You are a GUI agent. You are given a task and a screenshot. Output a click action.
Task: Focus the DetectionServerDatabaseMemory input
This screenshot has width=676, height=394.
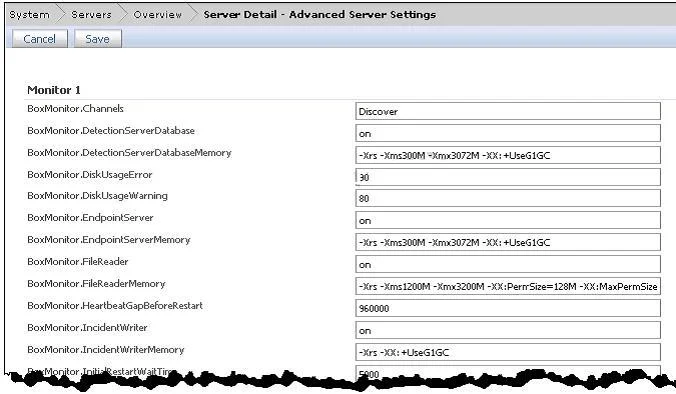click(508, 155)
